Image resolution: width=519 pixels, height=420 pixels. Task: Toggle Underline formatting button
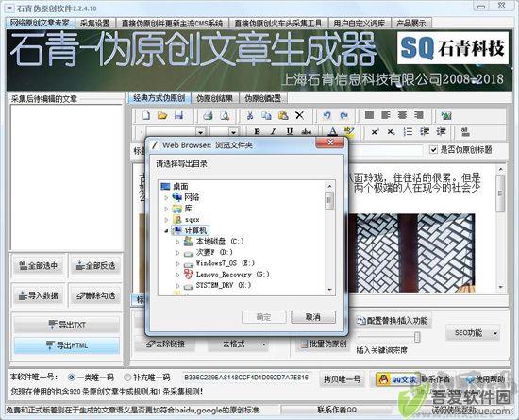(x=290, y=132)
